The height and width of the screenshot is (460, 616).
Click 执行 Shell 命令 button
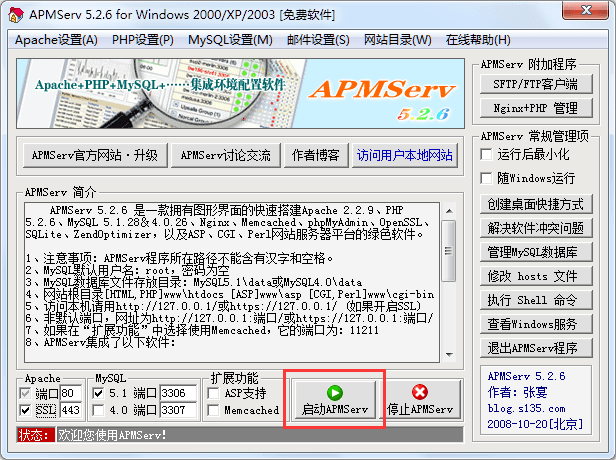click(x=536, y=300)
